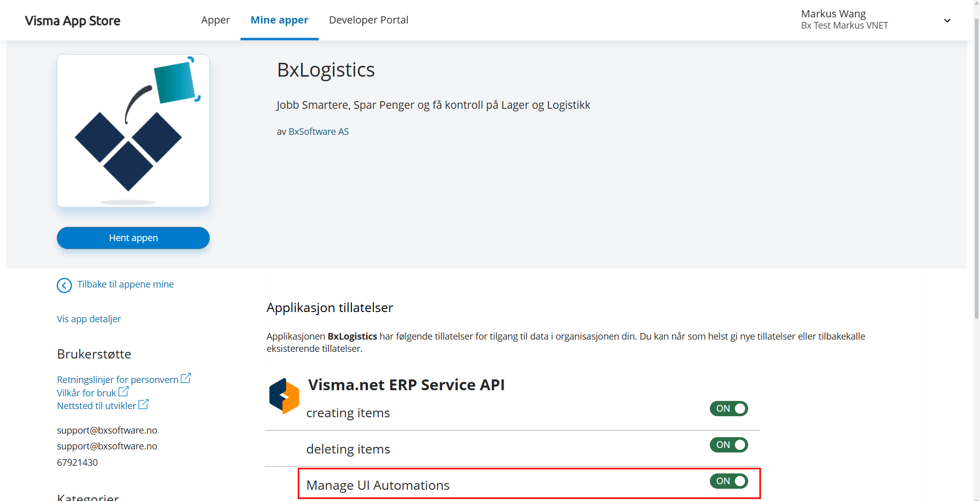Screen dimensions: 980x501
Task: Click Tilbake til appene mine link
Action: 126,284
